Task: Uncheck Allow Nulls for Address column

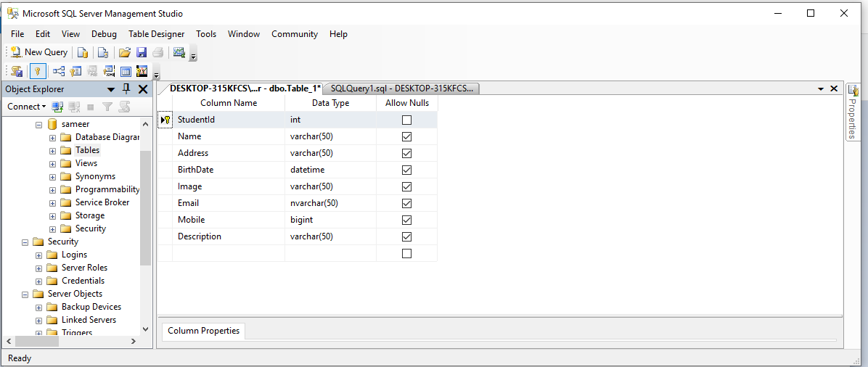Action: (407, 153)
